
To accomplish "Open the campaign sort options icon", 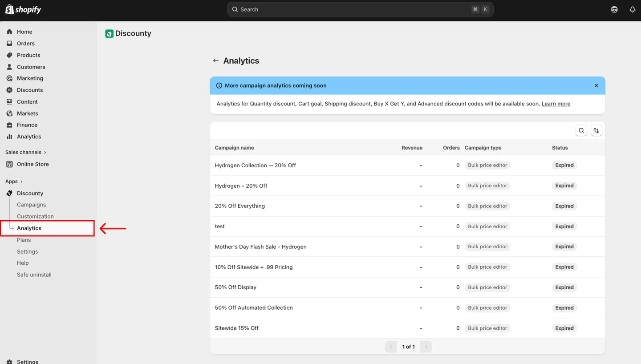I will click(x=596, y=131).
